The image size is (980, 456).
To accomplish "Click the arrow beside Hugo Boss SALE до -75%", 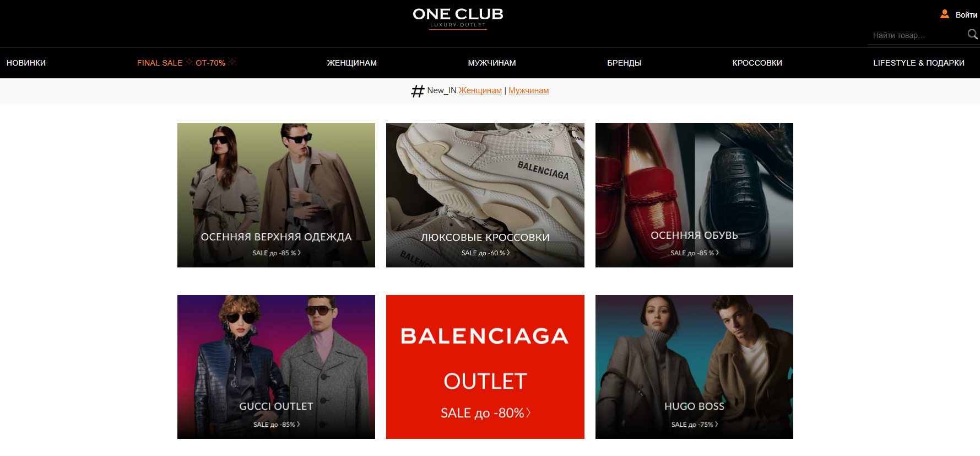I will [x=717, y=424].
